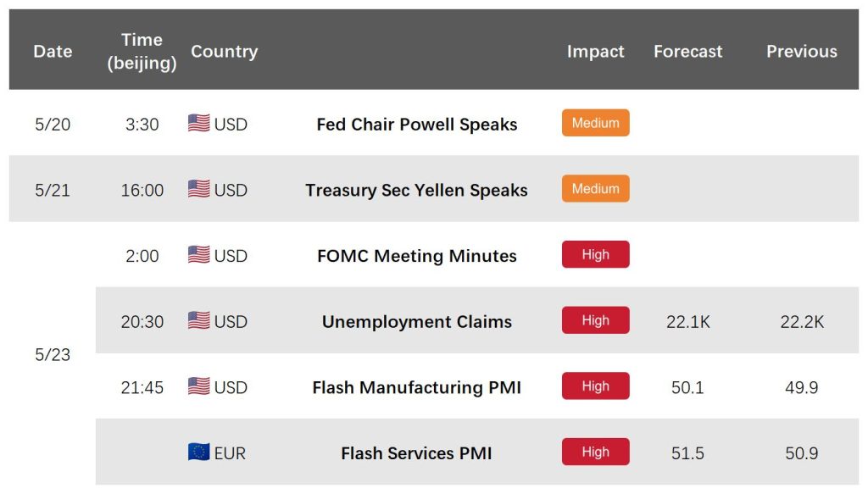Select US flag beside Flash Manufacturing PMI
868x494 pixels.
pos(198,386)
